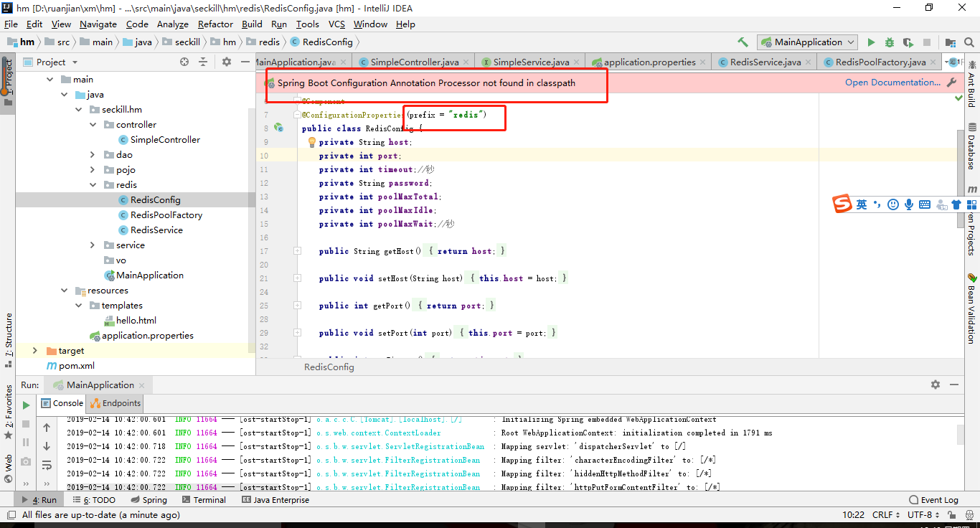Collapse the controller package

93,125
